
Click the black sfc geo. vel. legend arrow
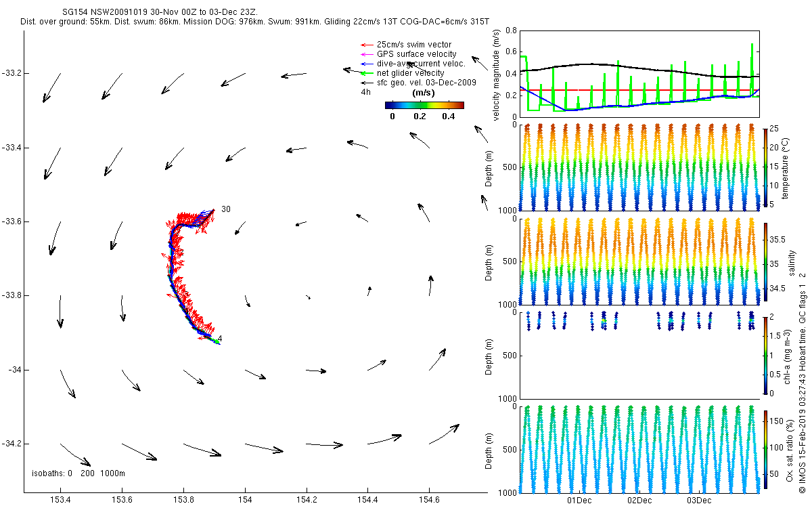pyautogui.click(x=366, y=83)
